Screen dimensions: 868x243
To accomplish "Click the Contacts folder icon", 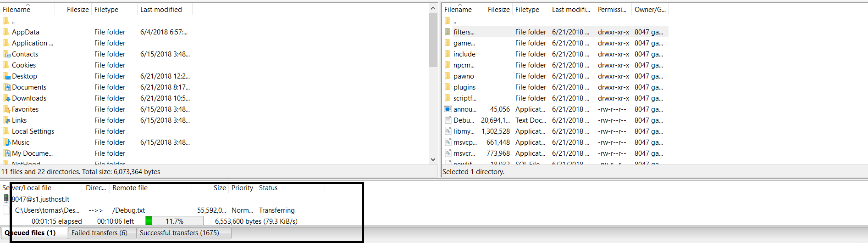I will (x=6, y=54).
